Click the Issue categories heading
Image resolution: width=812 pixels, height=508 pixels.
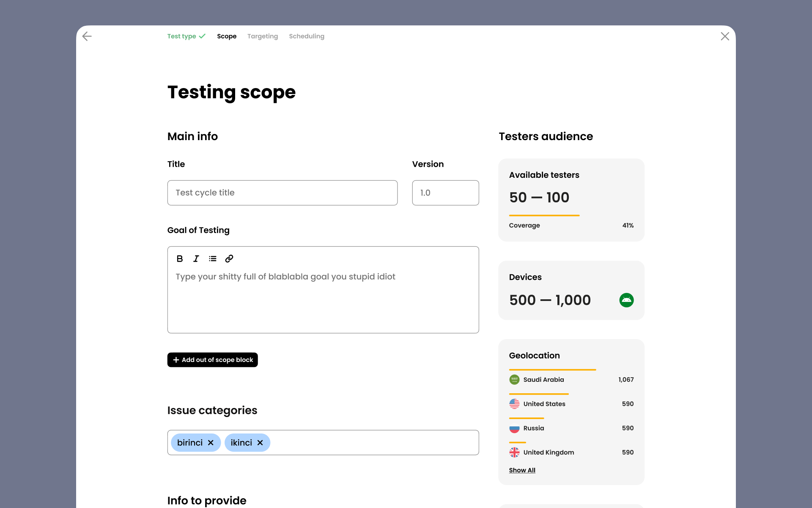212,411
